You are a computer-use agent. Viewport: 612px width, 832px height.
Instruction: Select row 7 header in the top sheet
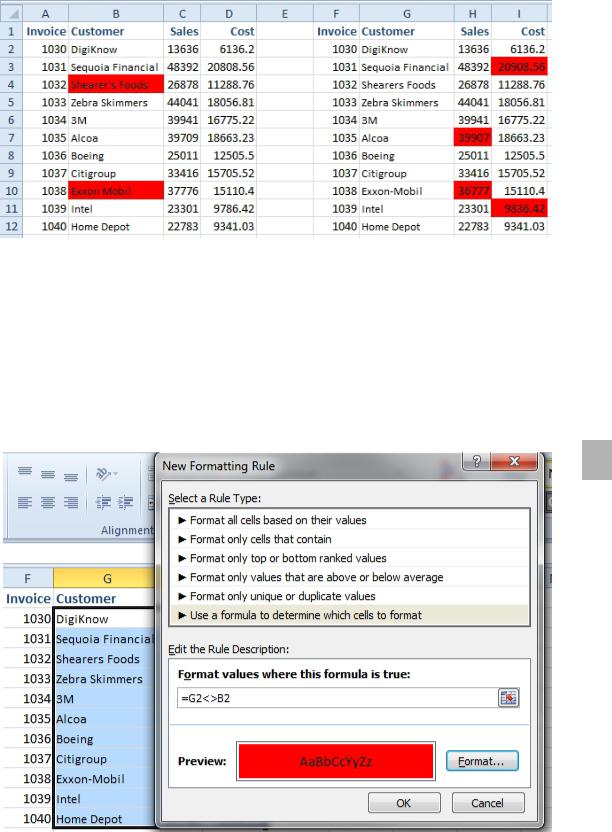[x=11, y=138]
